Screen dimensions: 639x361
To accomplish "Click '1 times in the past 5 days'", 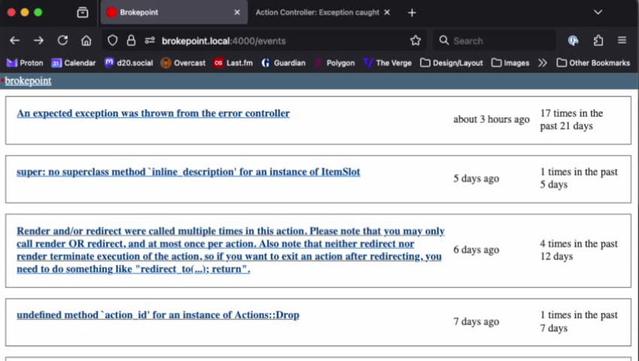I will point(579,178).
